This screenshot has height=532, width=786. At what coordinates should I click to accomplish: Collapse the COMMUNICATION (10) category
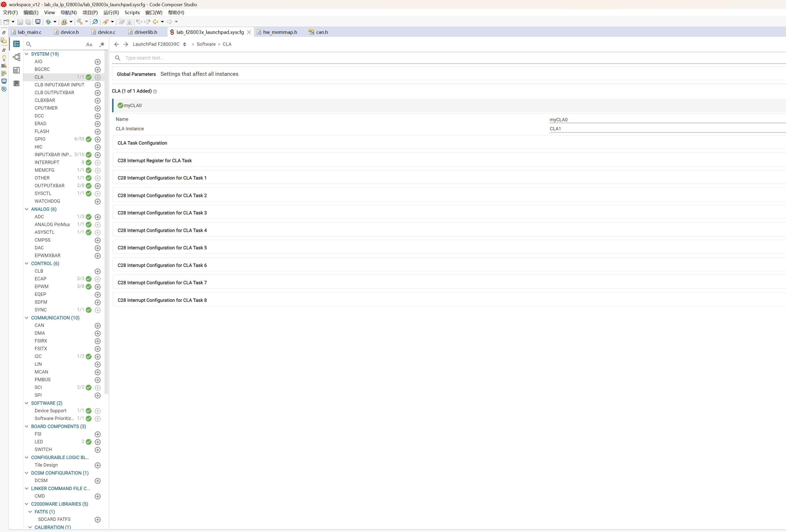(27, 318)
